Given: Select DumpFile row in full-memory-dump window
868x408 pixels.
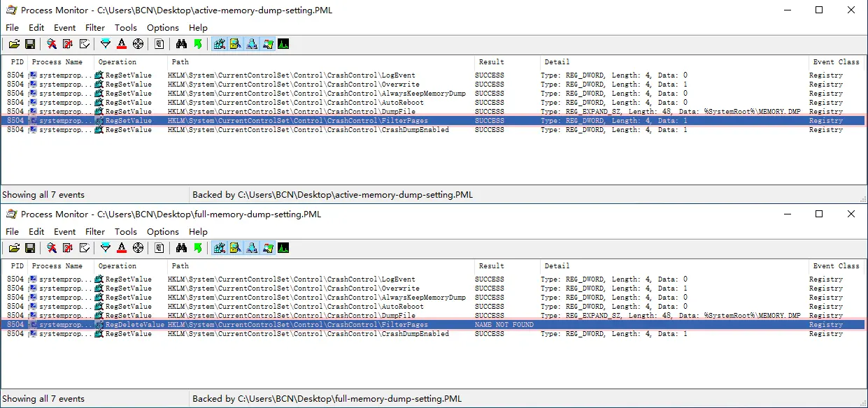Looking at the screenshot, I should click(434, 316).
